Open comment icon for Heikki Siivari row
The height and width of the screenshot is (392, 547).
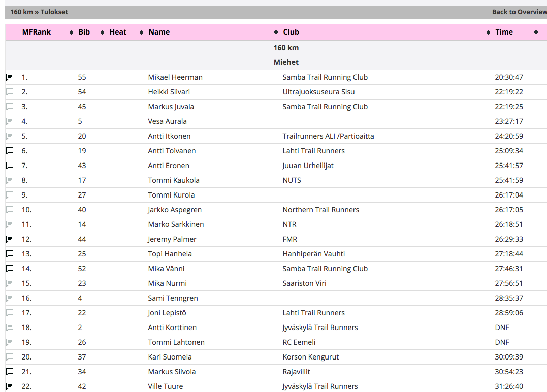click(x=10, y=91)
